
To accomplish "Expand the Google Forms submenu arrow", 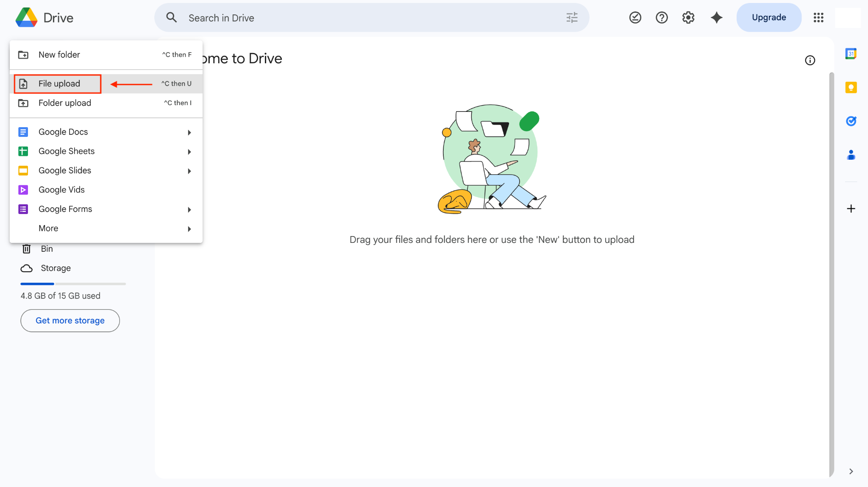I will [x=189, y=210].
